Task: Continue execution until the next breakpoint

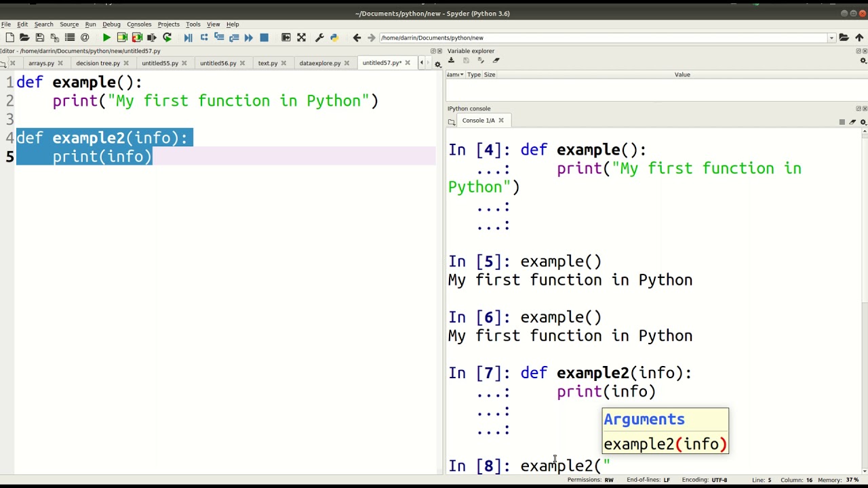Action: pyautogui.click(x=249, y=38)
